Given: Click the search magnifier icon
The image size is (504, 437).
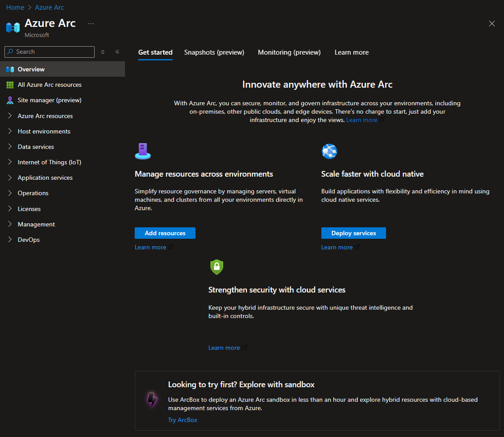Looking at the screenshot, I should 11,52.
